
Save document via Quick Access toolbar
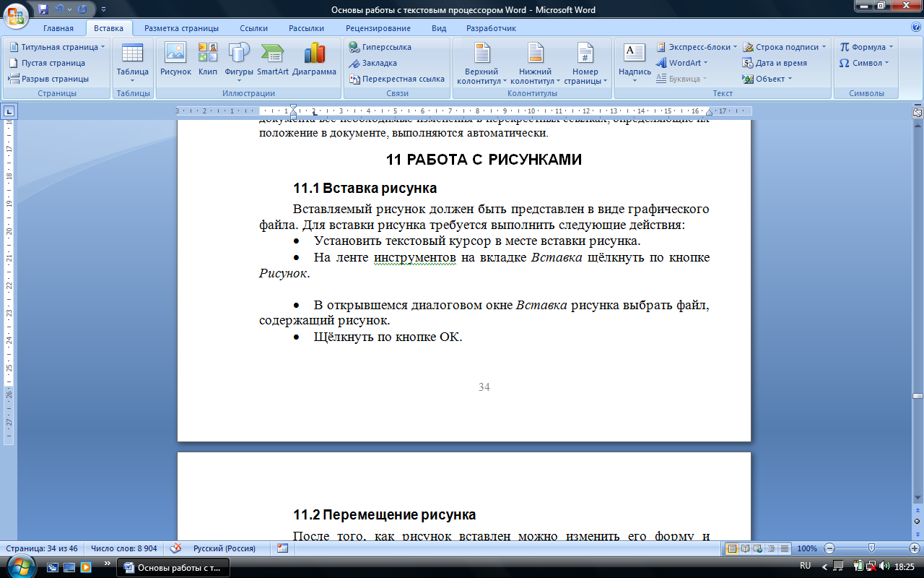click(x=44, y=9)
